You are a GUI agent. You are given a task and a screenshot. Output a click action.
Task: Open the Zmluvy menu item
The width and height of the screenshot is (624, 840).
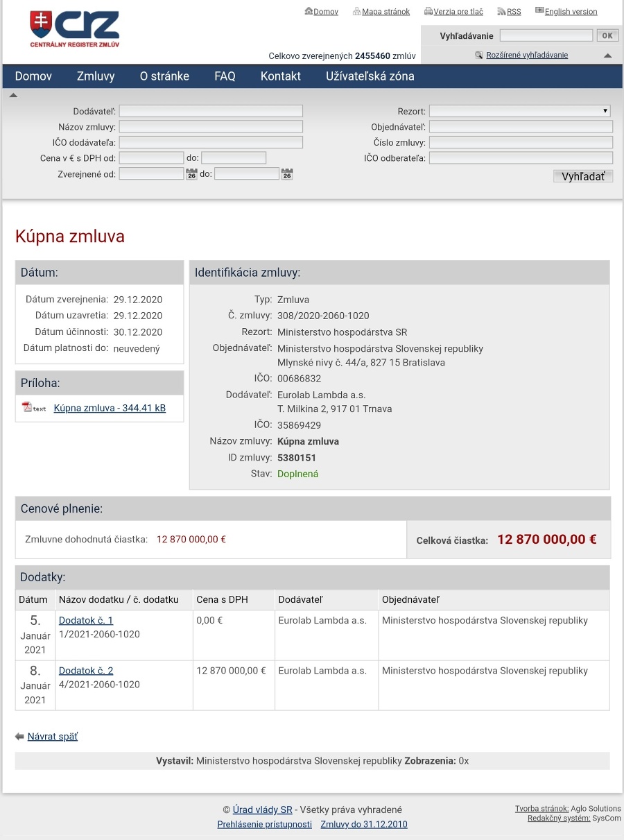pyautogui.click(x=96, y=76)
